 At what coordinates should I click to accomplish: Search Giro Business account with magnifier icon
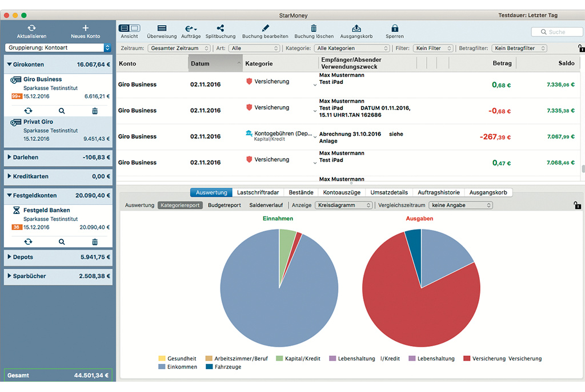click(62, 111)
